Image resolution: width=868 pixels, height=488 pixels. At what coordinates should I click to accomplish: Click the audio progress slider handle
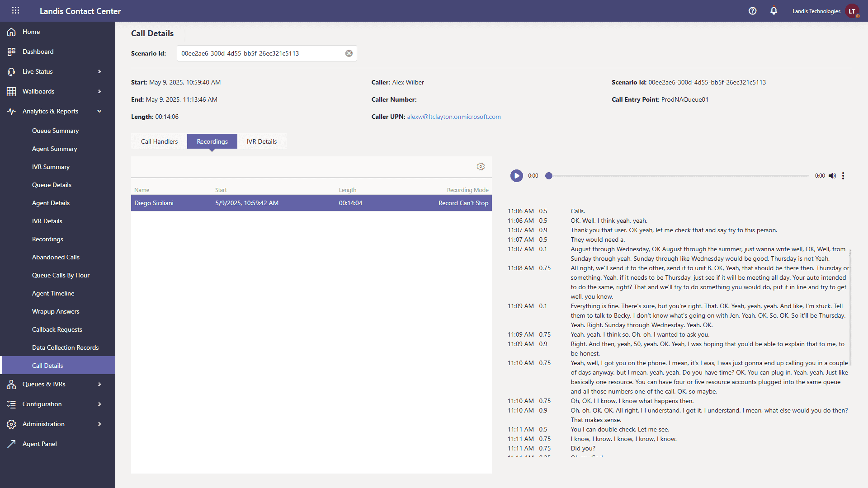click(x=548, y=176)
